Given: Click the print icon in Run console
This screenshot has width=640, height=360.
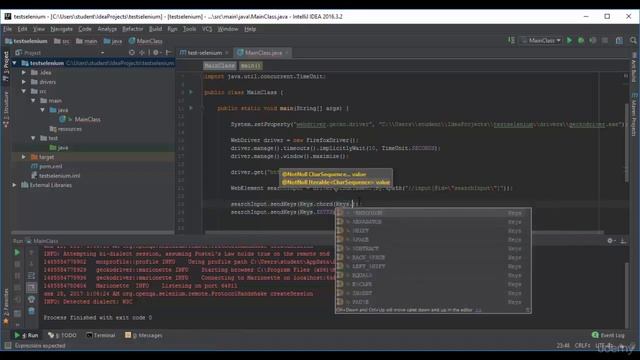Looking at the screenshot, I should click(31, 299).
